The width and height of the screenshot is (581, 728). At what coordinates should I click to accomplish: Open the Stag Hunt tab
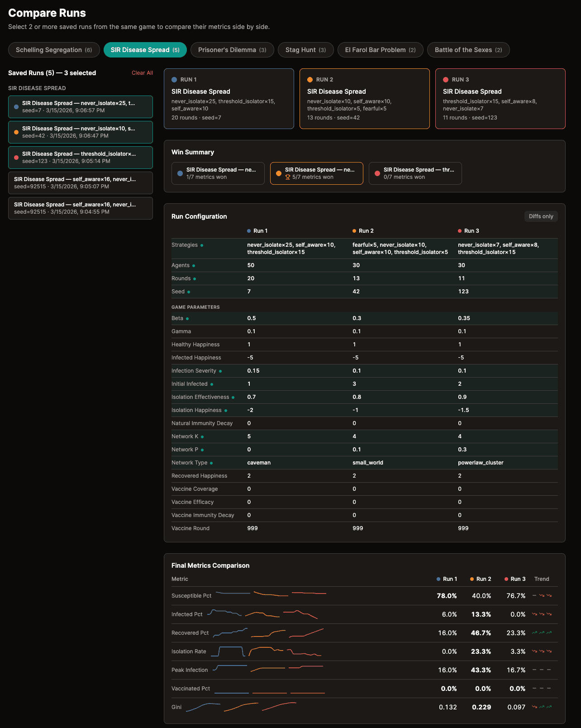tap(305, 50)
